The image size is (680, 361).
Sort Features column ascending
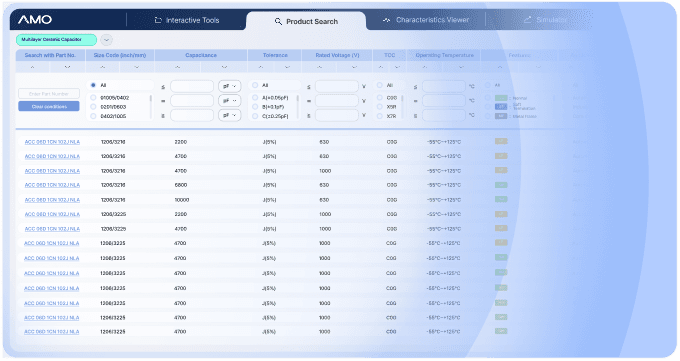click(500, 67)
